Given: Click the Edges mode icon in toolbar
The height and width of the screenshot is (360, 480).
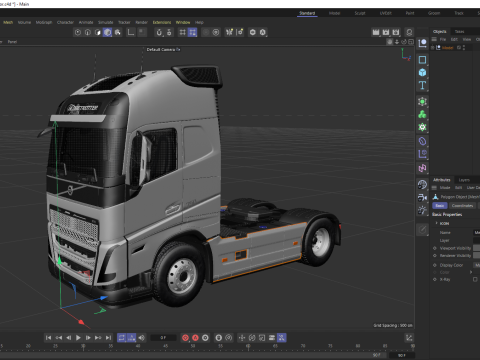Looking at the screenshot, I should coord(88,32).
